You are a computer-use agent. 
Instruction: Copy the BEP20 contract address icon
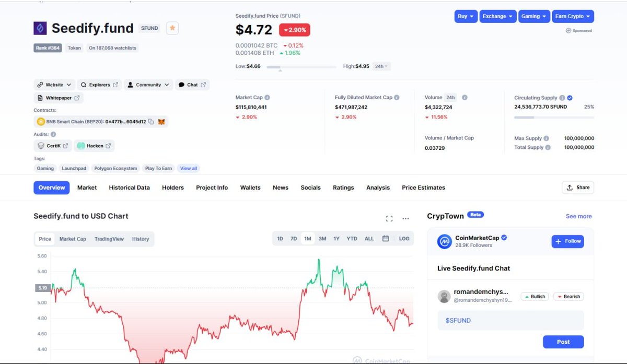point(151,122)
